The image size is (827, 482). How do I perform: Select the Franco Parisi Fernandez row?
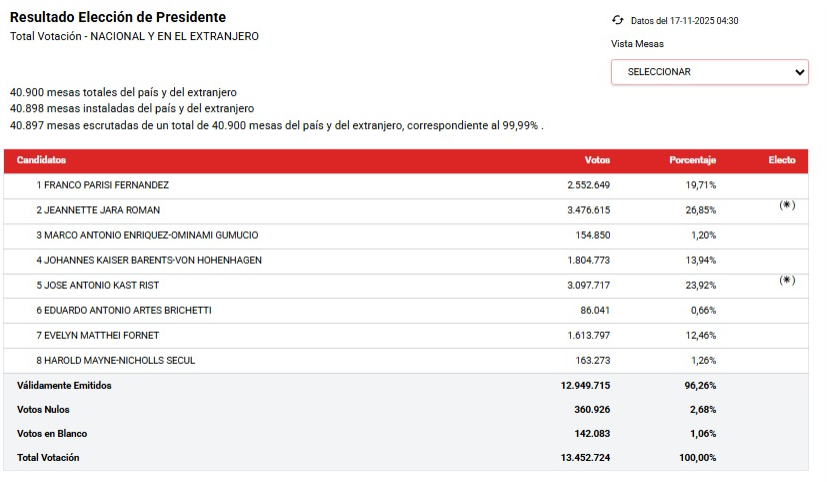tap(103, 185)
